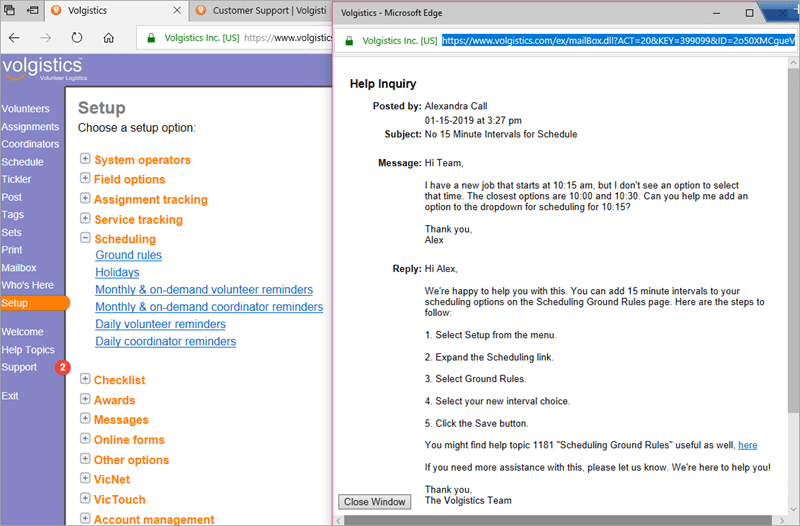Open Daily volunteer reminders link
Screen dimensions: 800x526
pyautogui.click(x=160, y=324)
